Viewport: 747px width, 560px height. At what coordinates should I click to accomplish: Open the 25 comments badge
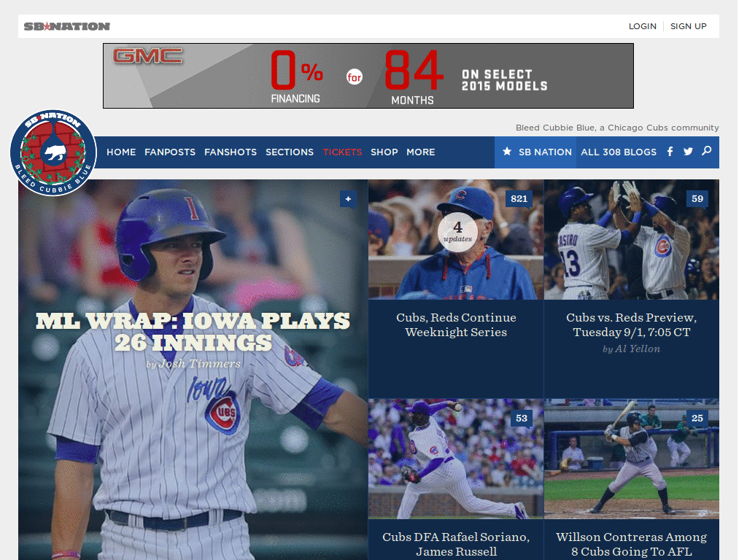[697, 418]
